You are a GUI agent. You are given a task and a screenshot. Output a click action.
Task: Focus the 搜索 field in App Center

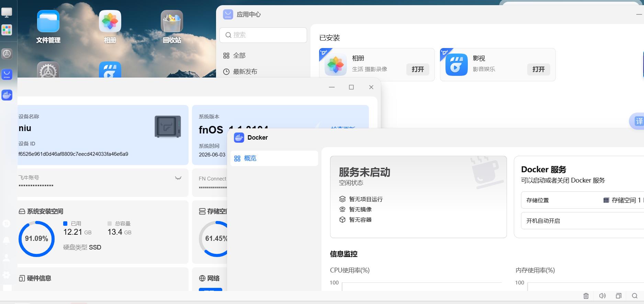pyautogui.click(x=263, y=35)
